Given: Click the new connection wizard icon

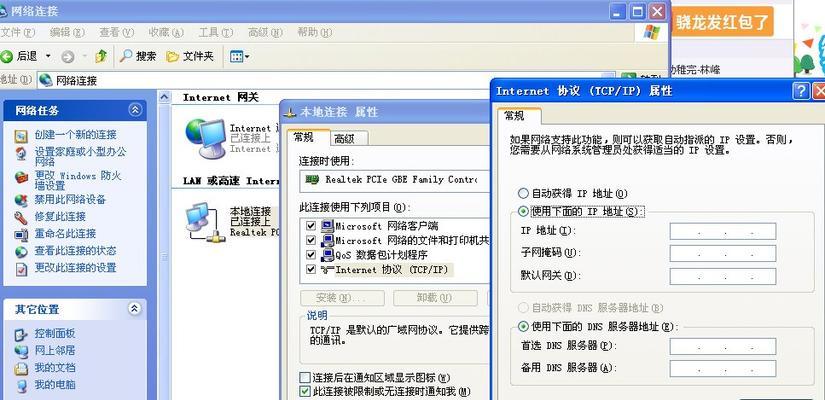Looking at the screenshot, I should point(21,136).
